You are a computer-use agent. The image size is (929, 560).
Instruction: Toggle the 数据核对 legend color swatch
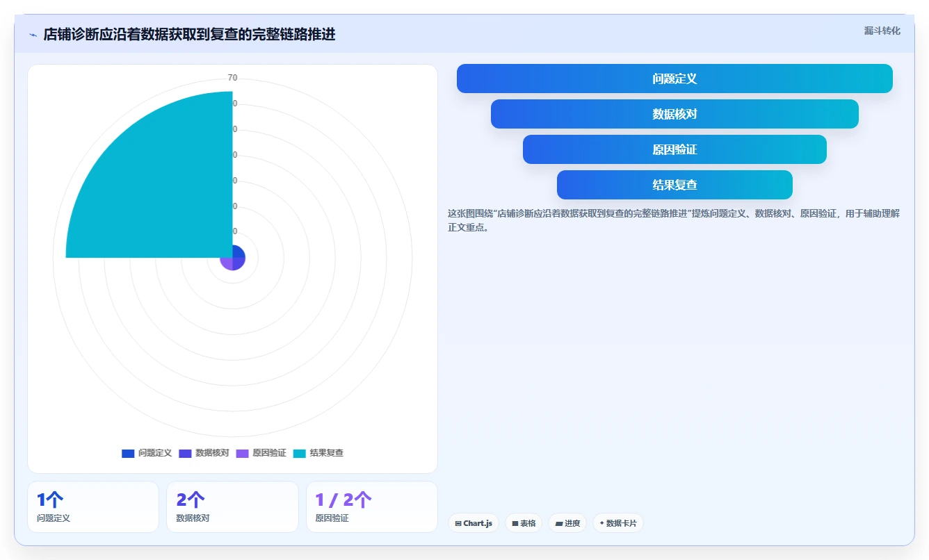click(x=185, y=453)
